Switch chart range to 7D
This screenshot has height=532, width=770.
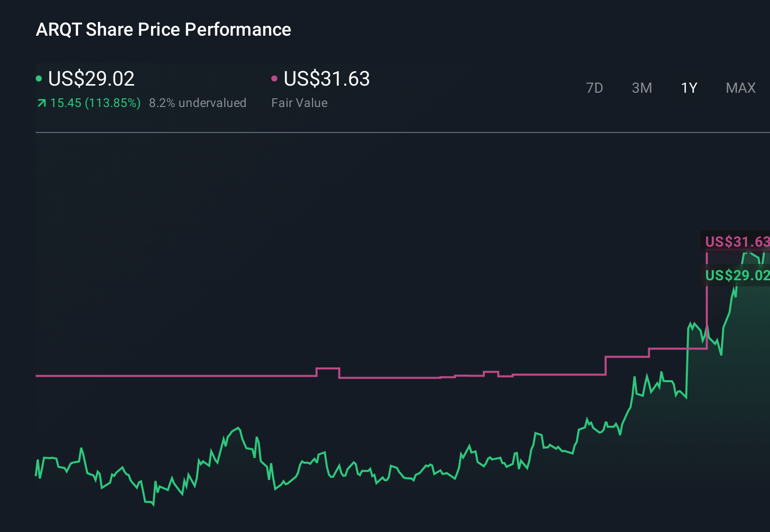[x=594, y=88]
